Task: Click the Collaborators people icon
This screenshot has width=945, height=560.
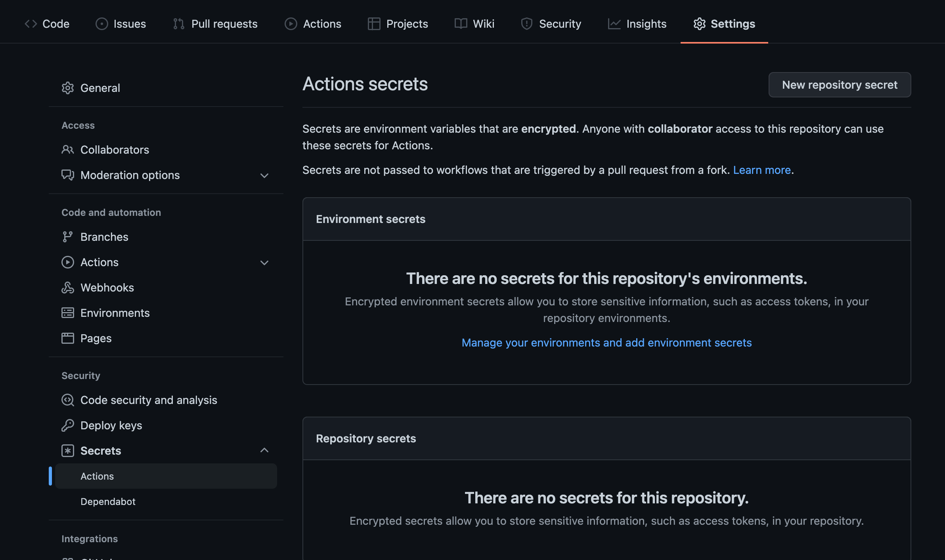Action: point(68,150)
